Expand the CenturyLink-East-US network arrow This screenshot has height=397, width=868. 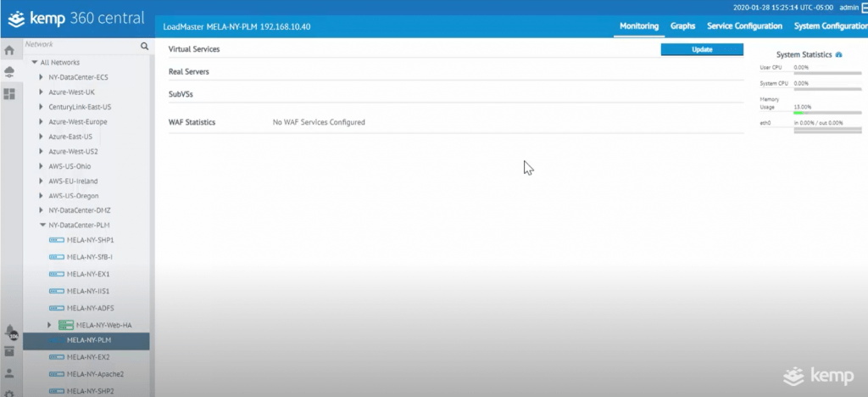(x=41, y=107)
